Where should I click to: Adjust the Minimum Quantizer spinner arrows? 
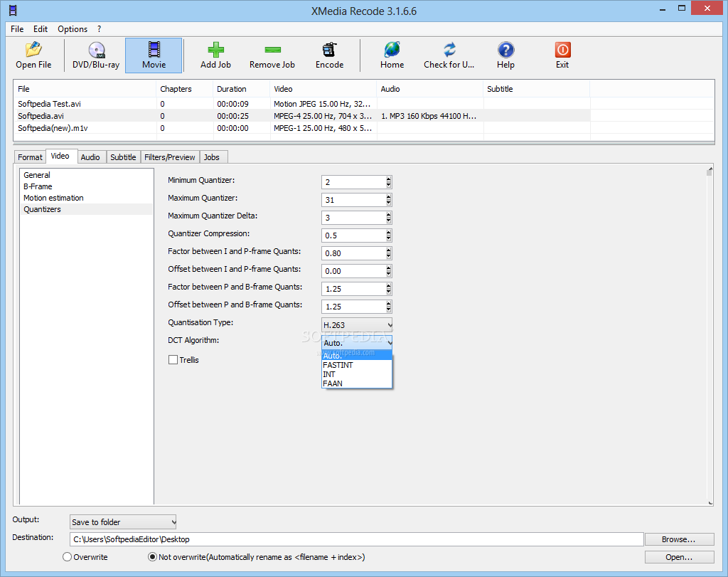[x=389, y=182]
